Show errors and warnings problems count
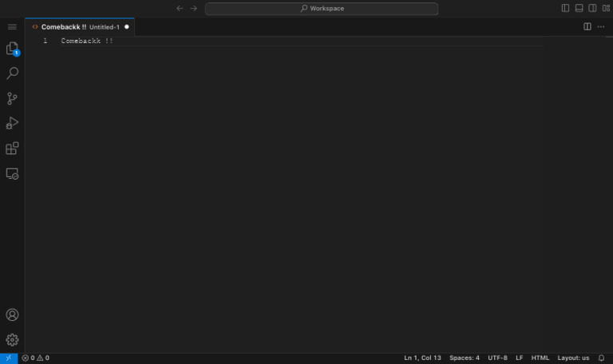The height and width of the screenshot is (364, 613). (x=36, y=358)
